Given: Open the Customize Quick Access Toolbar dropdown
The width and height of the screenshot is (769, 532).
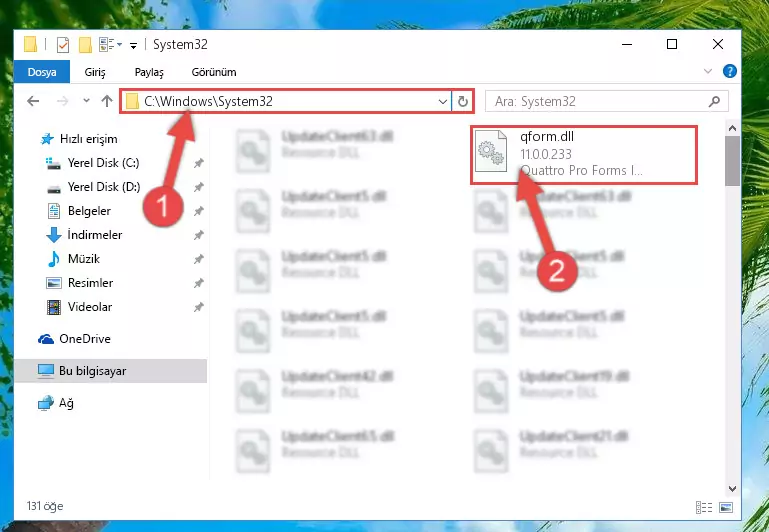Looking at the screenshot, I should (x=133, y=45).
